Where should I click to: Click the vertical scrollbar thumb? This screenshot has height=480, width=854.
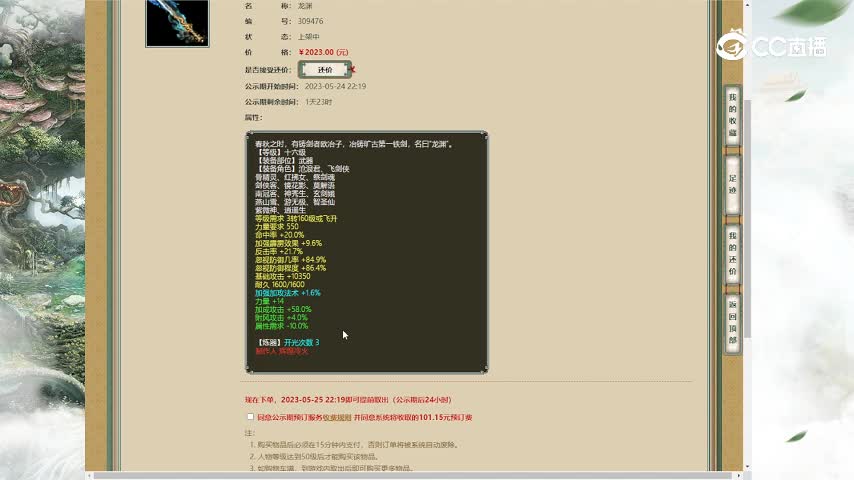[747, 218]
